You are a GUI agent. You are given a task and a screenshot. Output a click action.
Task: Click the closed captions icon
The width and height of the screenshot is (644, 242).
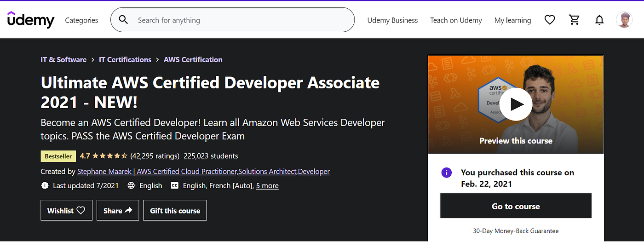coord(174,185)
